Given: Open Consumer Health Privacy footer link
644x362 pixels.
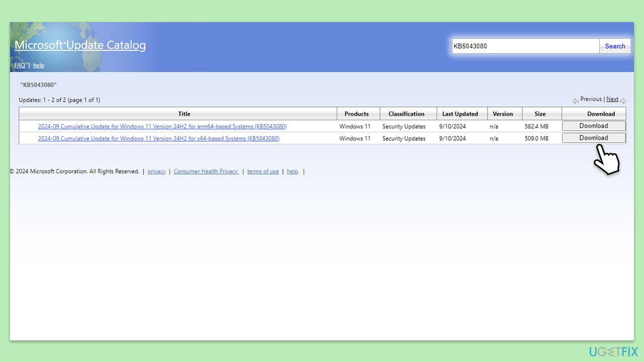Looking at the screenshot, I should (x=206, y=171).
